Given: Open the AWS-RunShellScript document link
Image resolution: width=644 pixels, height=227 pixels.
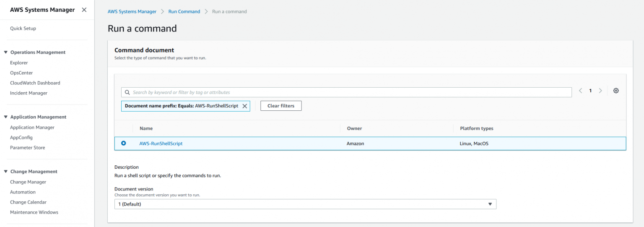Looking at the screenshot, I should click(x=161, y=144).
